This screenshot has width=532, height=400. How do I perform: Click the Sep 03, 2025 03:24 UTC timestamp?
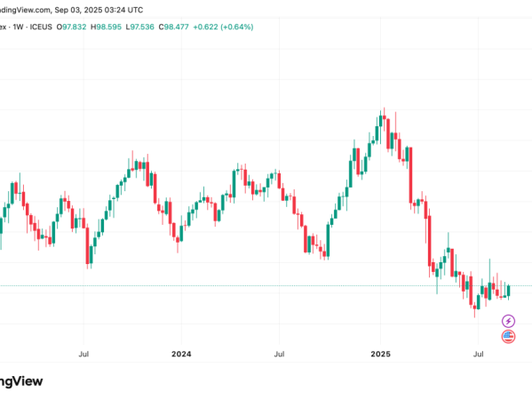99,10
